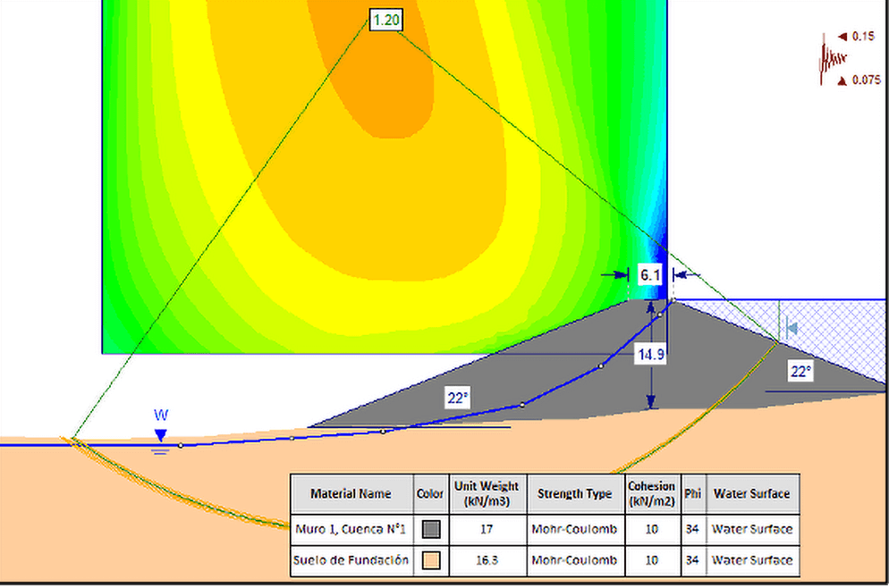Click the Cohesion (kN/m2) column header
Viewport: 889px width, 588px height.
click(651, 493)
